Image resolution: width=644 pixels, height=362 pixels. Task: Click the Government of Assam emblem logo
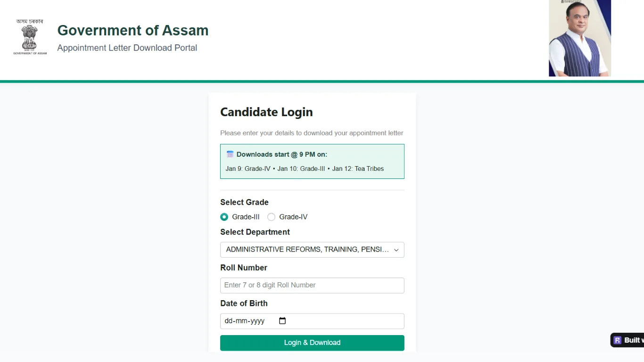coord(29,37)
